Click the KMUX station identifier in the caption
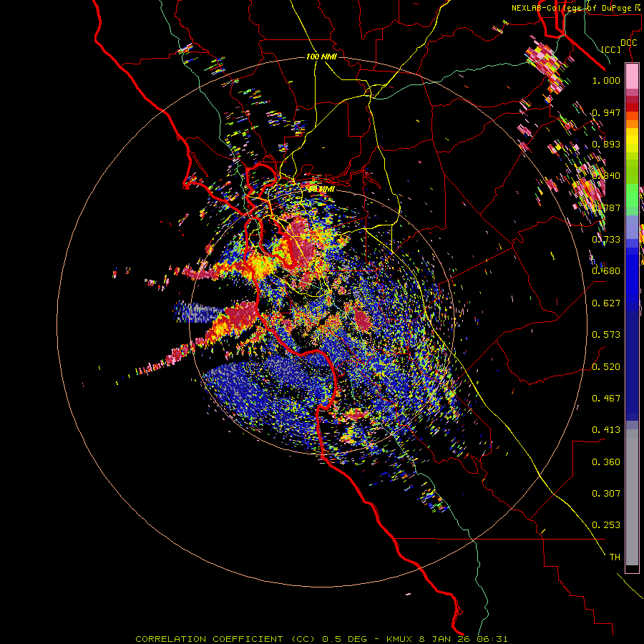 click(x=401, y=639)
